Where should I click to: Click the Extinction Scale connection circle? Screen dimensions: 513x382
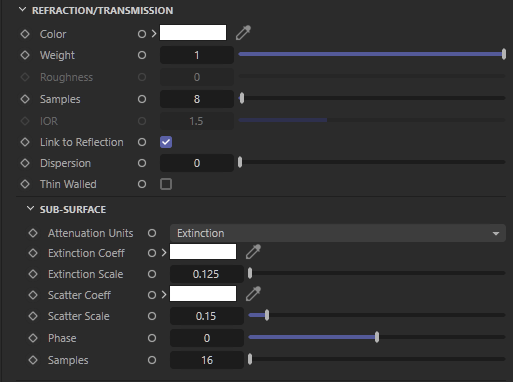[x=152, y=274]
